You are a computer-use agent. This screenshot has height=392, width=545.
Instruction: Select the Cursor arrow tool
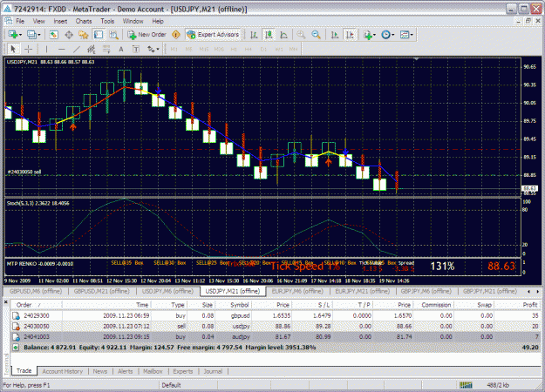[13, 50]
